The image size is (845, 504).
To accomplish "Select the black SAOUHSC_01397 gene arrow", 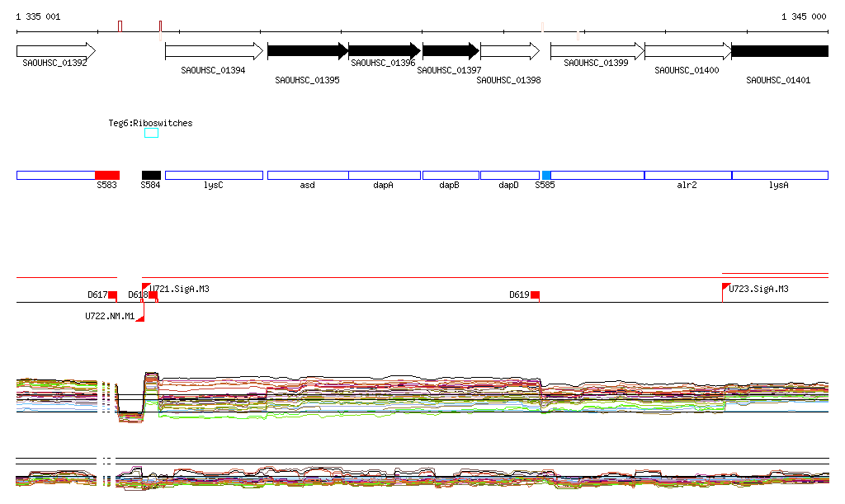I will click(x=450, y=51).
